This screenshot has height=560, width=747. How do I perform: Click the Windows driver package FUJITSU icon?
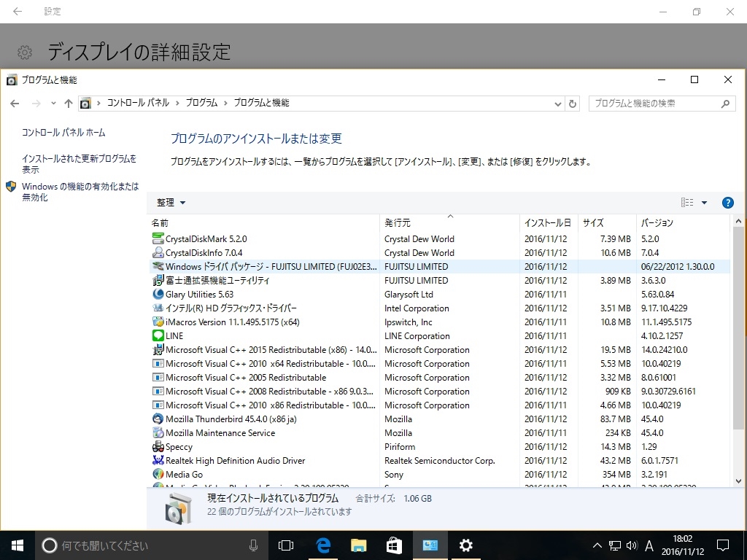tap(158, 266)
